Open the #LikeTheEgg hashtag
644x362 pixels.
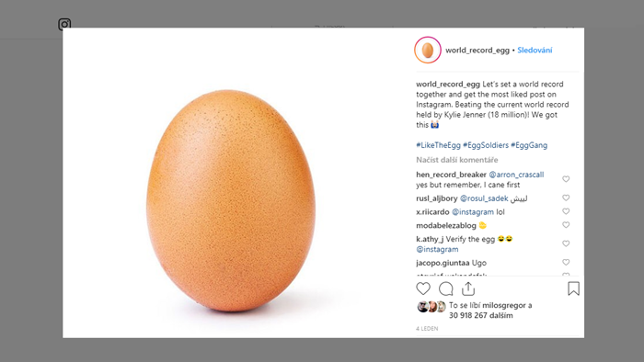tap(438, 145)
